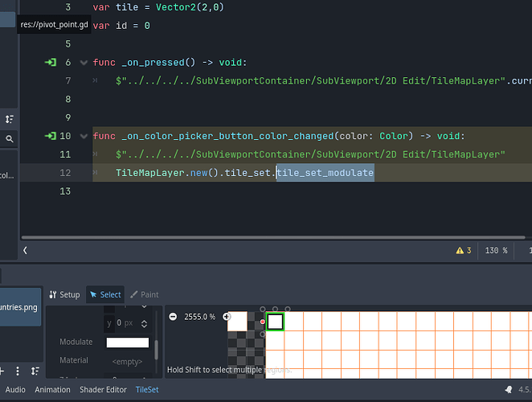
Task: Select the green-outlined tile in the atlas
Action: pyautogui.click(x=275, y=322)
